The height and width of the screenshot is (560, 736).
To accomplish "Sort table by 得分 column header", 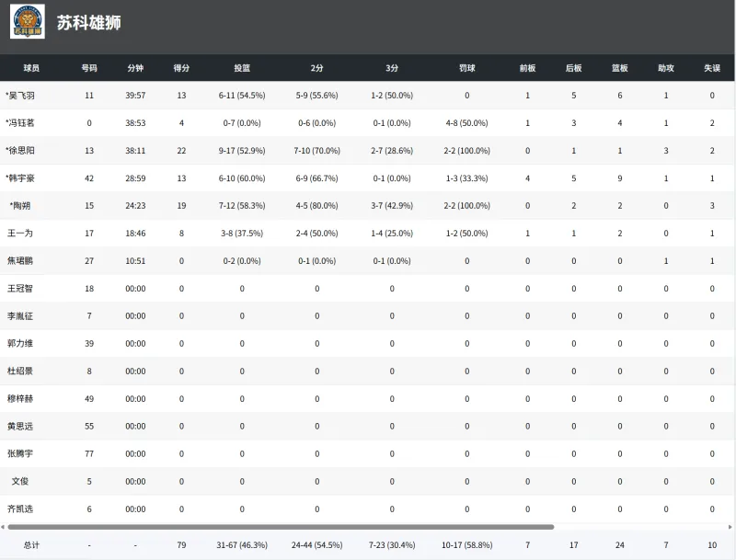I will click(181, 68).
